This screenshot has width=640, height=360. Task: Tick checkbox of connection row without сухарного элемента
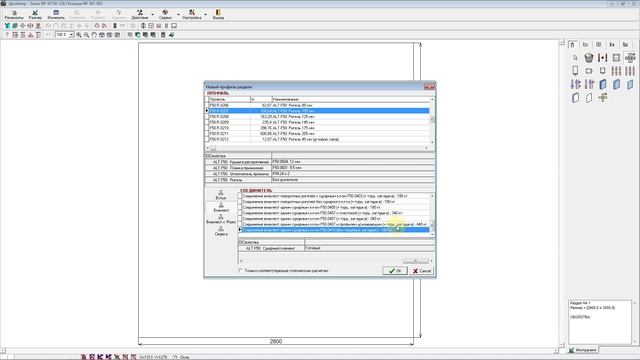[240, 202]
